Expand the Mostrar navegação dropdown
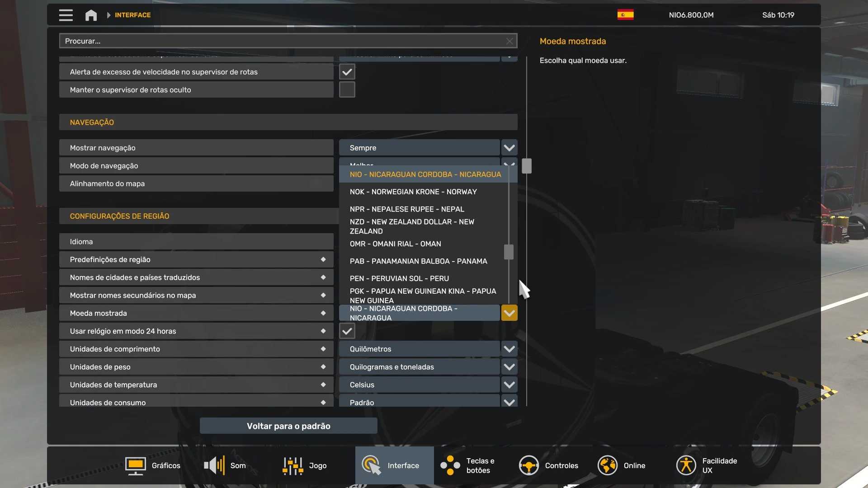The image size is (868, 488). [509, 148]
